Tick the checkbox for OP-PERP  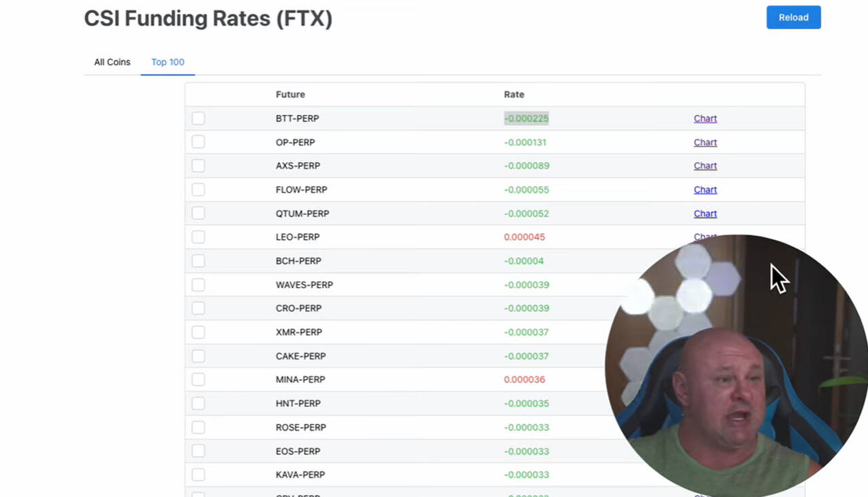[198, 142]
